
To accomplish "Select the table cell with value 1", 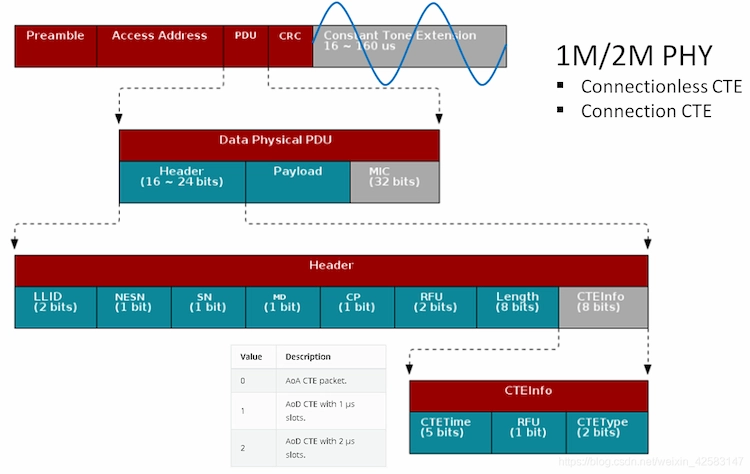I will coord(254,411).
